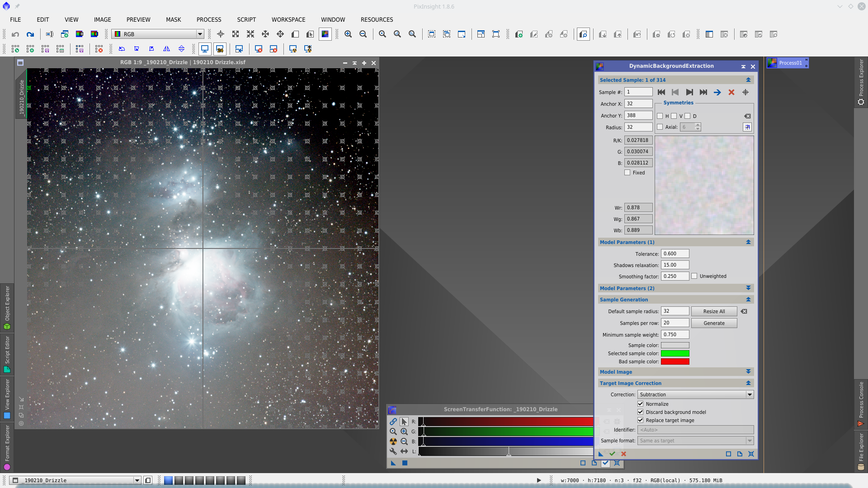Click the Tolerance input field
868x488 pixels.
pos(675,253)
